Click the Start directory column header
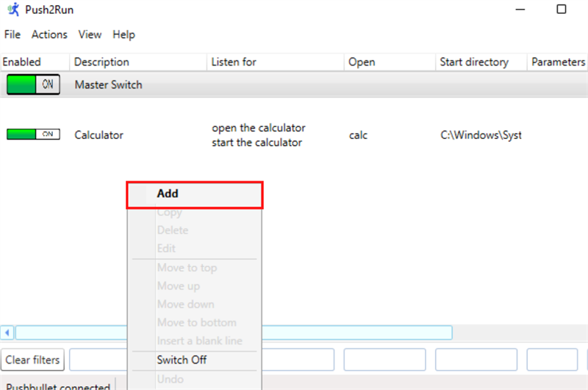The image size is (588, 390). click(481, 62)
